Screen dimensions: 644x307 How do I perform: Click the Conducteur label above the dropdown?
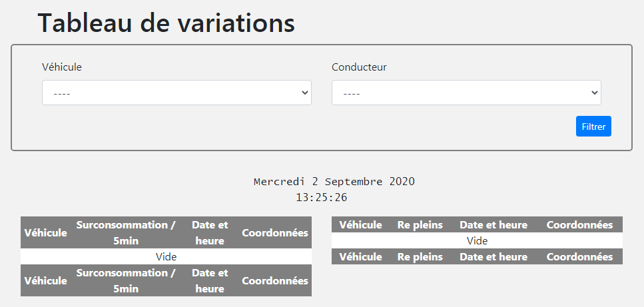pos(359,67)
